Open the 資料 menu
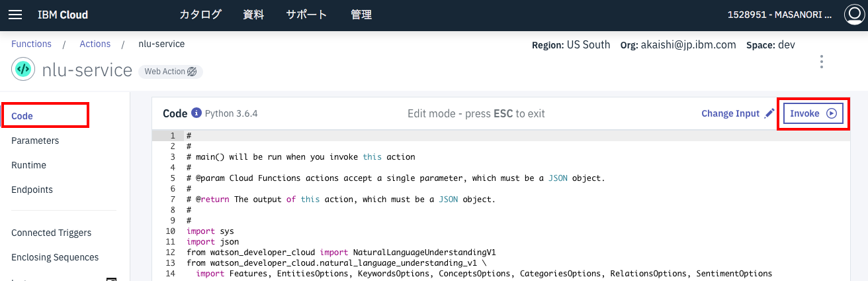This screenshot has height=281, width=868. coord(253,15)
